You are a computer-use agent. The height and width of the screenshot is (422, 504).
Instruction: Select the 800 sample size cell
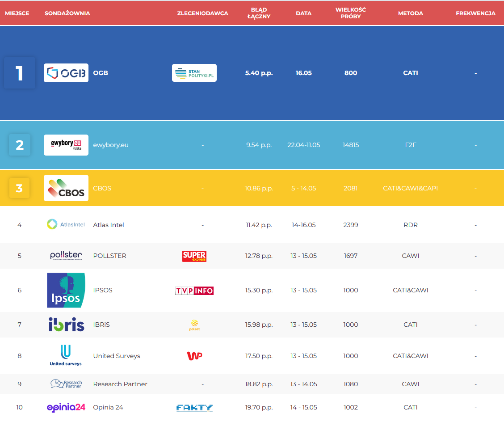351,73
